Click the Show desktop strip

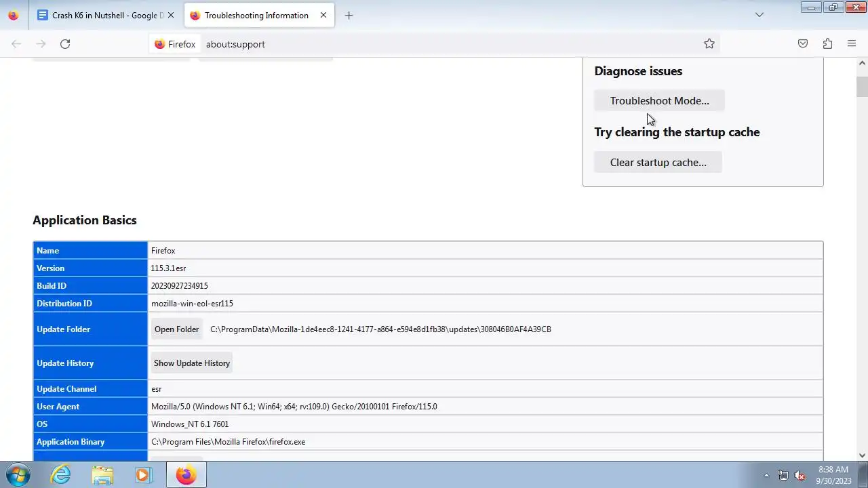pyautogui.click(x=863, y=474)
